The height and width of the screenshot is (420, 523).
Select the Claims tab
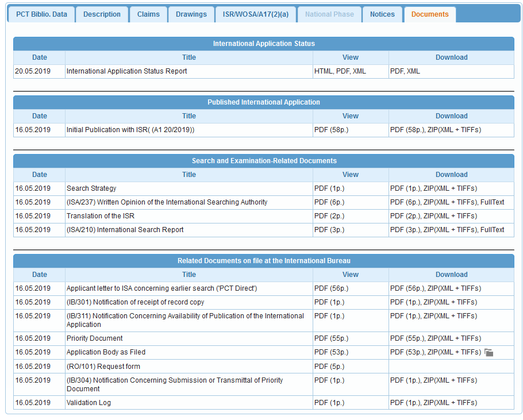tap(148, 14)
